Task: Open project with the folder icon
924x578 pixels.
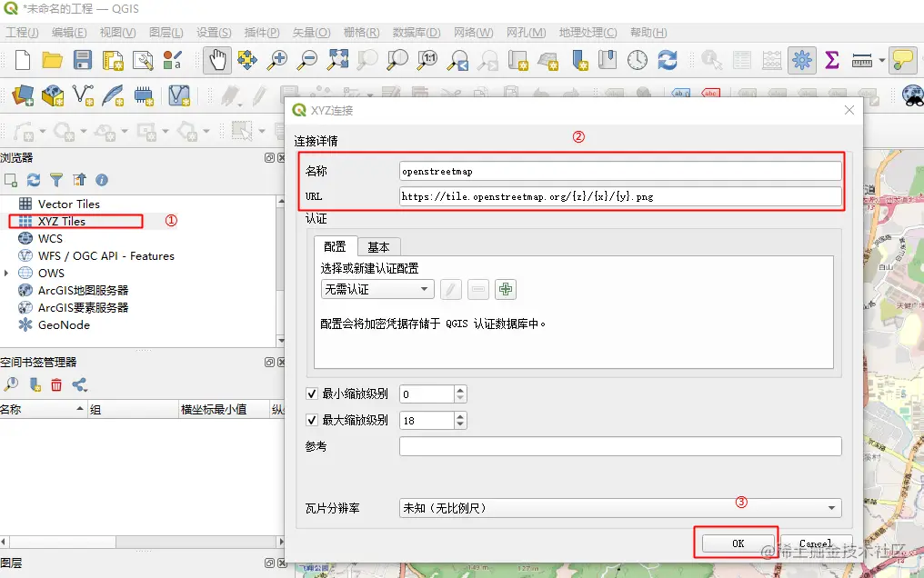Action: click(x=52, y=60)
